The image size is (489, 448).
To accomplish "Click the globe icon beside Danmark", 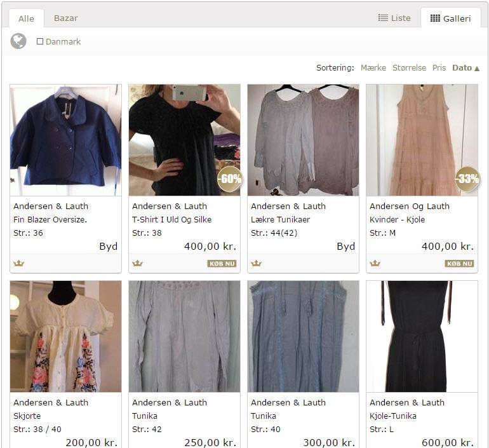I will coord(18,41).
